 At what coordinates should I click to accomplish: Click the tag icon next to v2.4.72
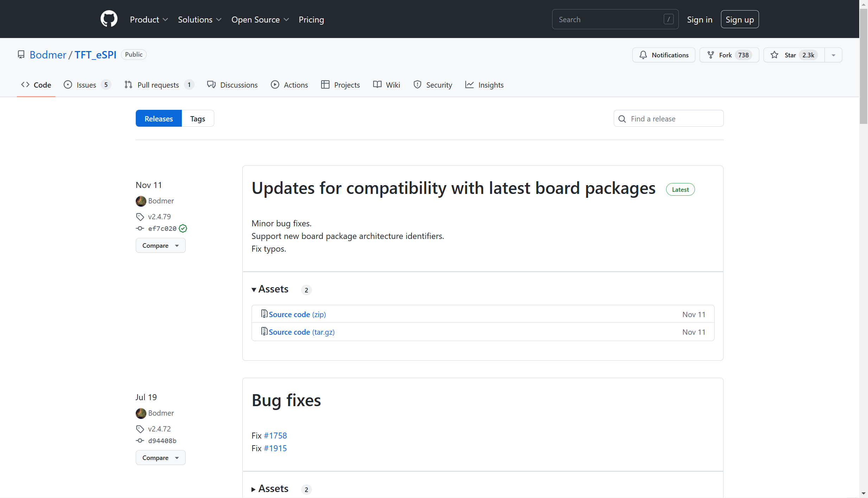[140, 429]
